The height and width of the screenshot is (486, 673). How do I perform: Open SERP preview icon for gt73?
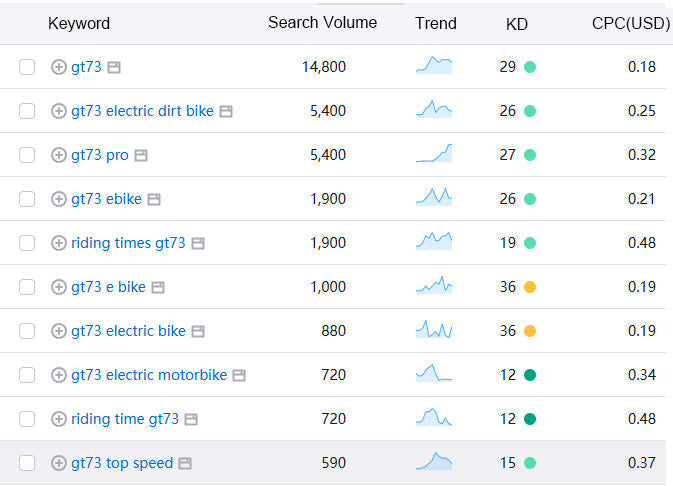(x=114, y=67)
